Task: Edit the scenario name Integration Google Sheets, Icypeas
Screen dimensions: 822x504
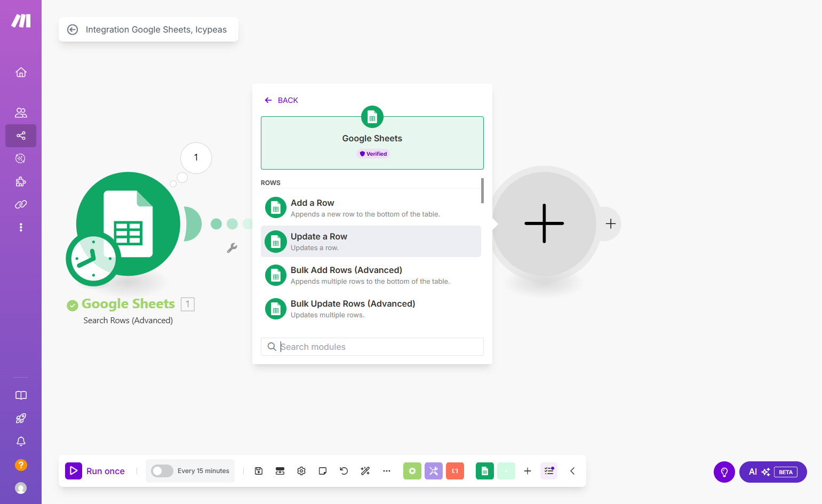Action: coord(156,30)
